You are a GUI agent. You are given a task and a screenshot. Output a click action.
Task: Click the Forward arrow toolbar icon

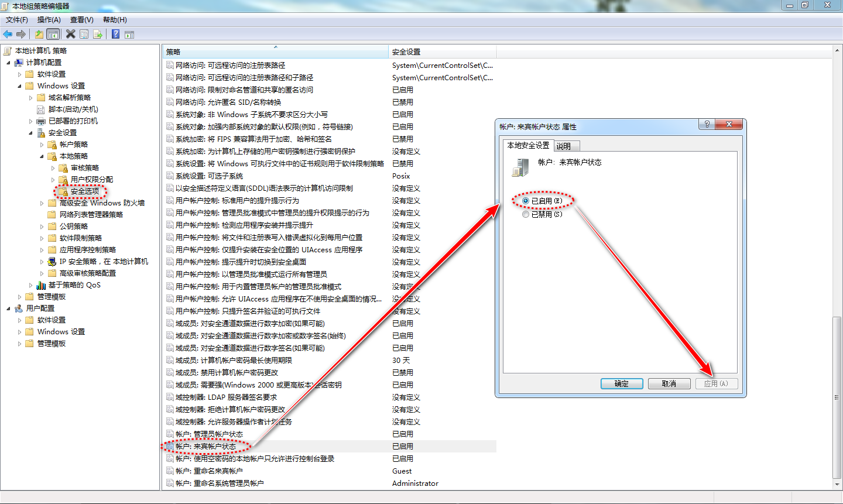coord(21,34)
